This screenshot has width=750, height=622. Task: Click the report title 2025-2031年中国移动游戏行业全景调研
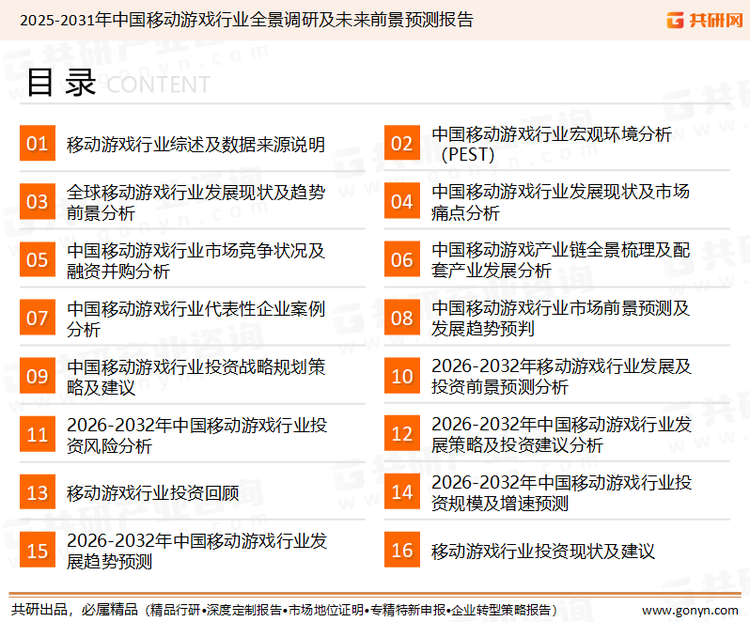pos(246,20)
